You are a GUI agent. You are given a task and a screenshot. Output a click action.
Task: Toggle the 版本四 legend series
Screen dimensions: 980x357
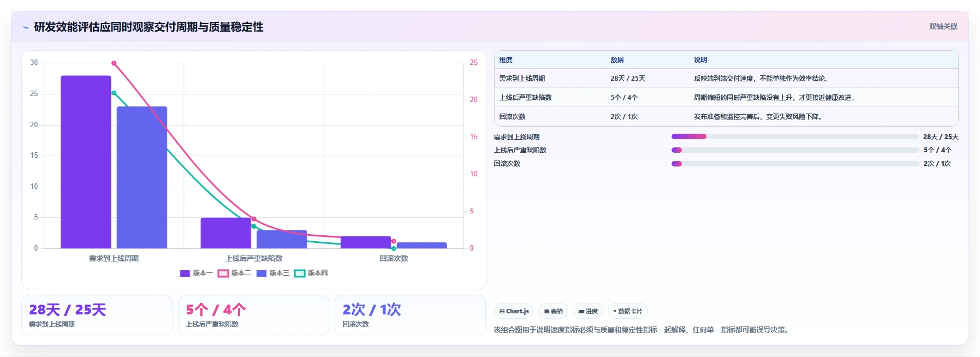311,273
